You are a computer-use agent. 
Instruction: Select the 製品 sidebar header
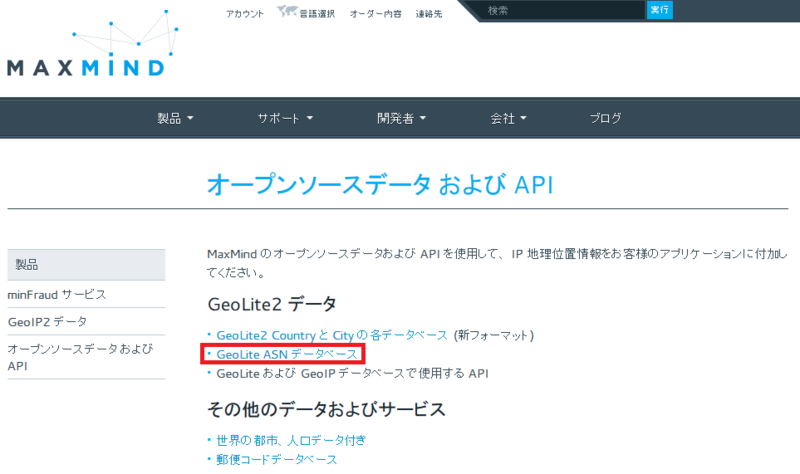coord(86,265)
